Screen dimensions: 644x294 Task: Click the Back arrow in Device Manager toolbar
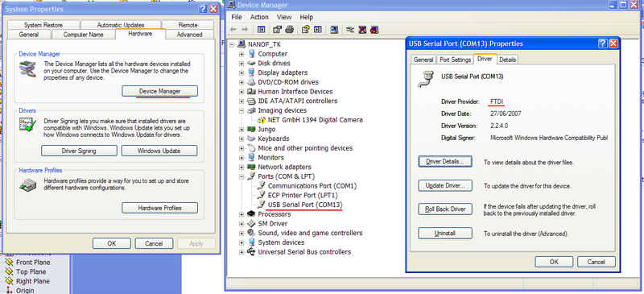tap(233, 29)
